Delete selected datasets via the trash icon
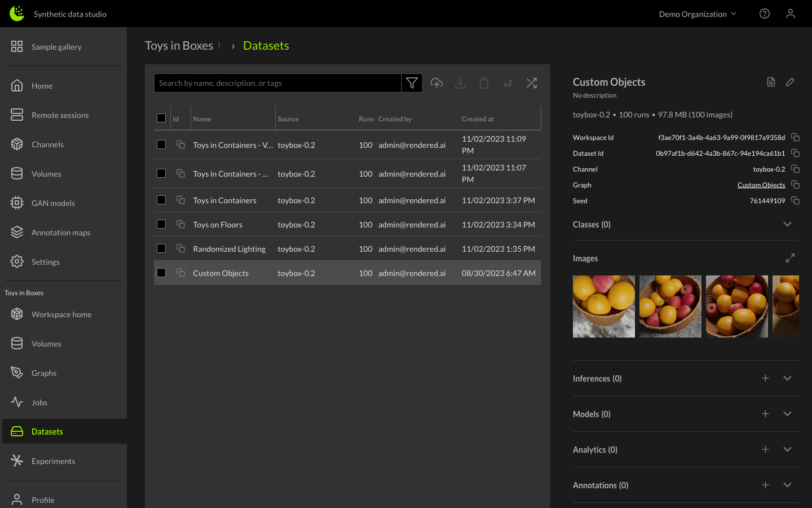Image resolution: width=812 pixels, height=508 pixels. click(x=484, y=82)
